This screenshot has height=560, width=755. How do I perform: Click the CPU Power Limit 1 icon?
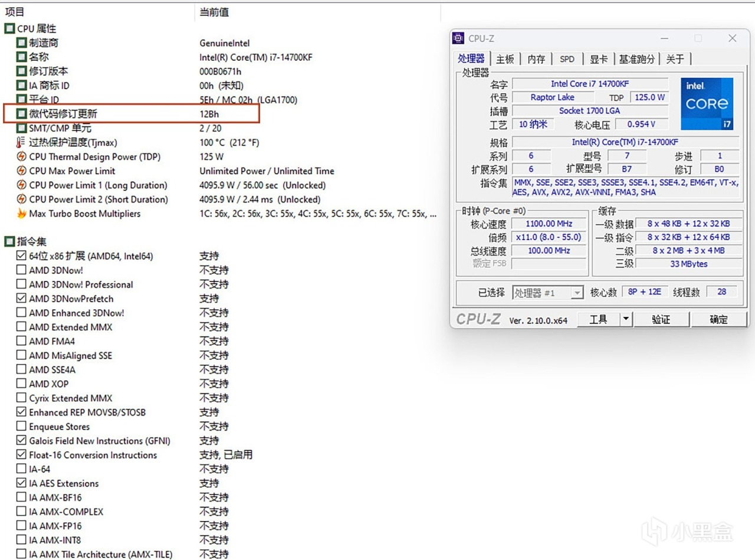(x=21, y=185)
